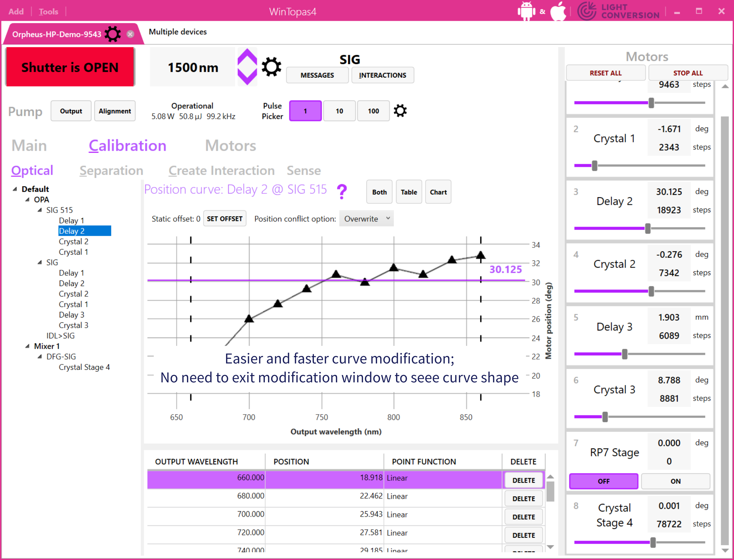Toggle the Shutter is OPEN button
734x560 pixels.
(x=70, y=67)
